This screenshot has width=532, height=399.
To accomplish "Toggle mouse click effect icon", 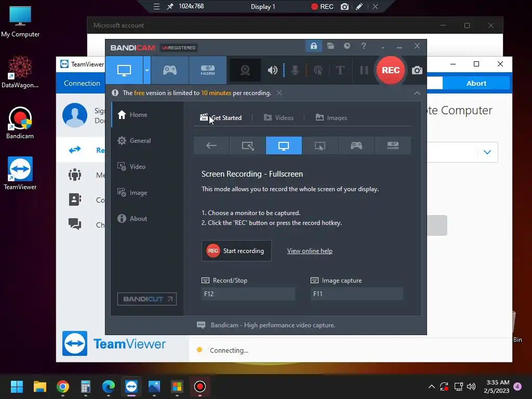I will [x=318, y=70].
